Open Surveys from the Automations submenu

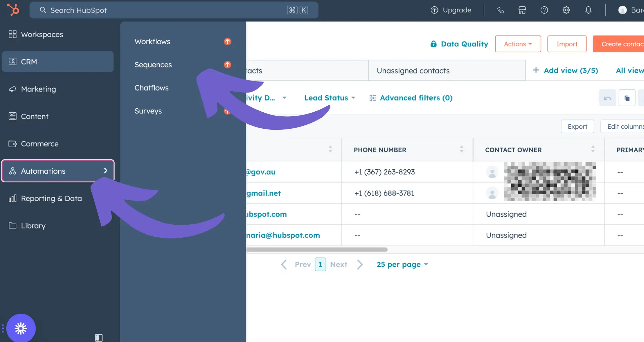(x=148, y=111)
